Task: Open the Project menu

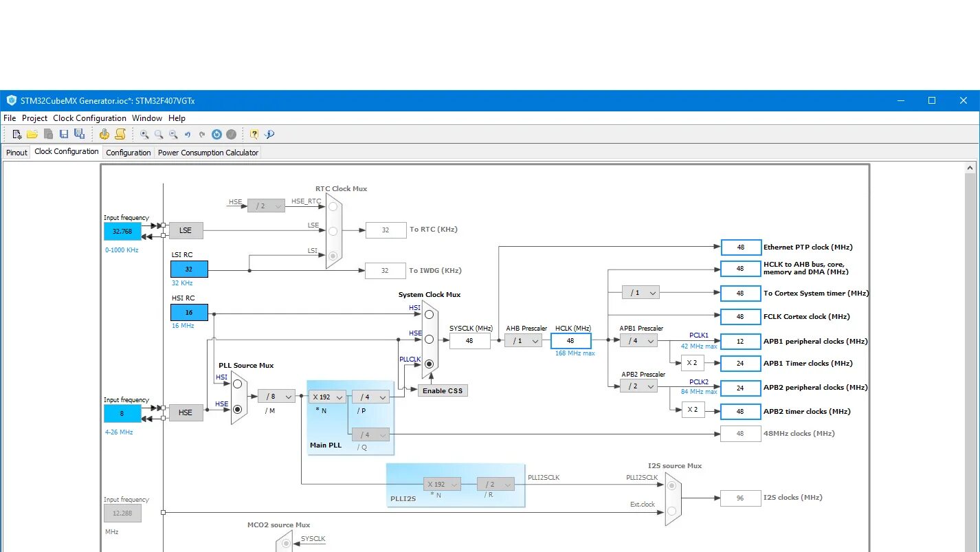Action: [34, 118]
